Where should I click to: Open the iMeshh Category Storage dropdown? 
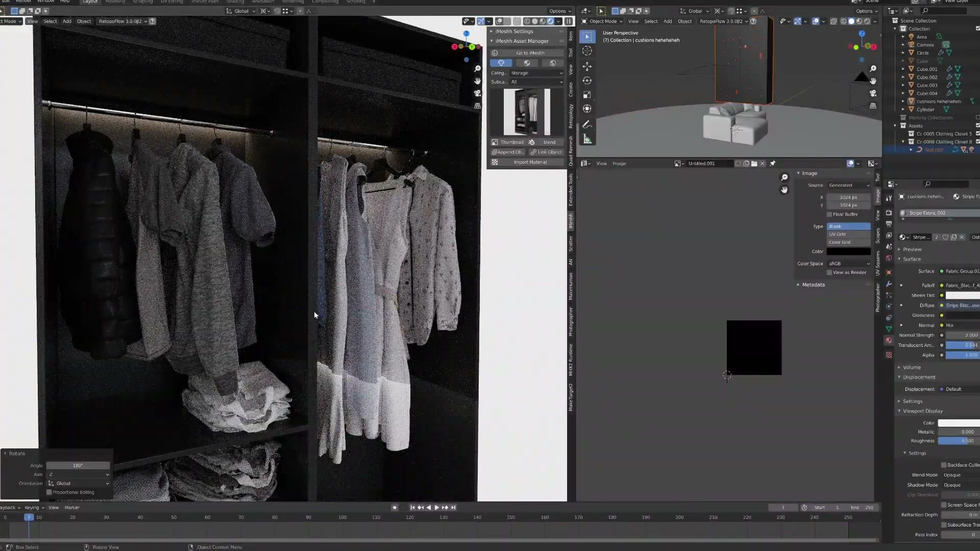click(536, 73)
